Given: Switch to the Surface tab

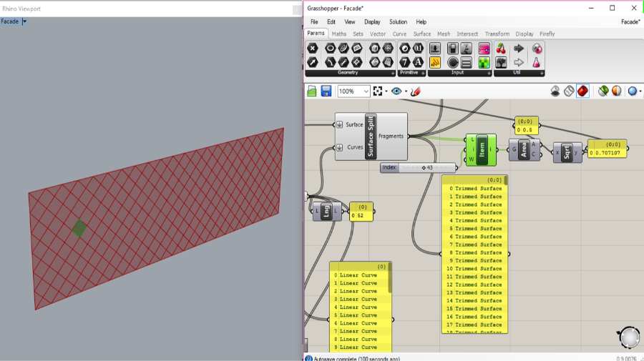Looking at the screenshot, I should tap(422, 34).
